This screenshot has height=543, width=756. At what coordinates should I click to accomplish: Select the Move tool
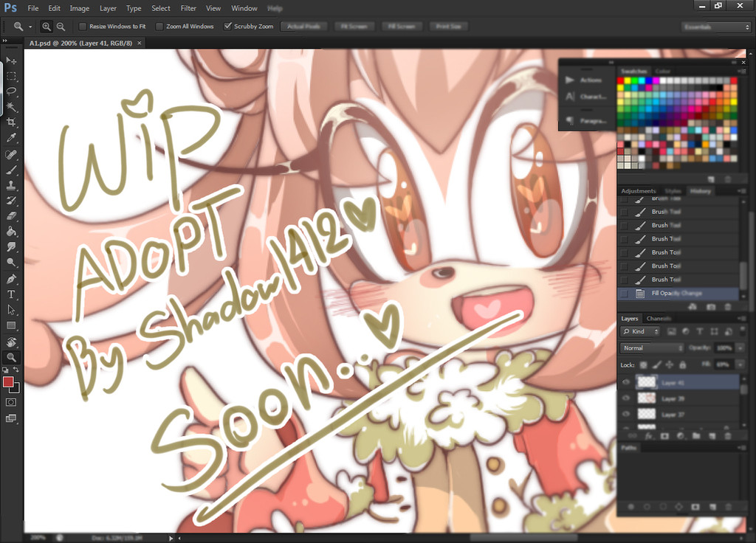[11, 60]
